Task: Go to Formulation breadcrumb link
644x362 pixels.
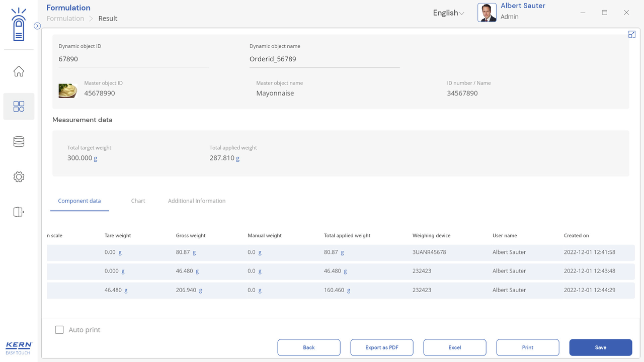Action: point(65,19)
